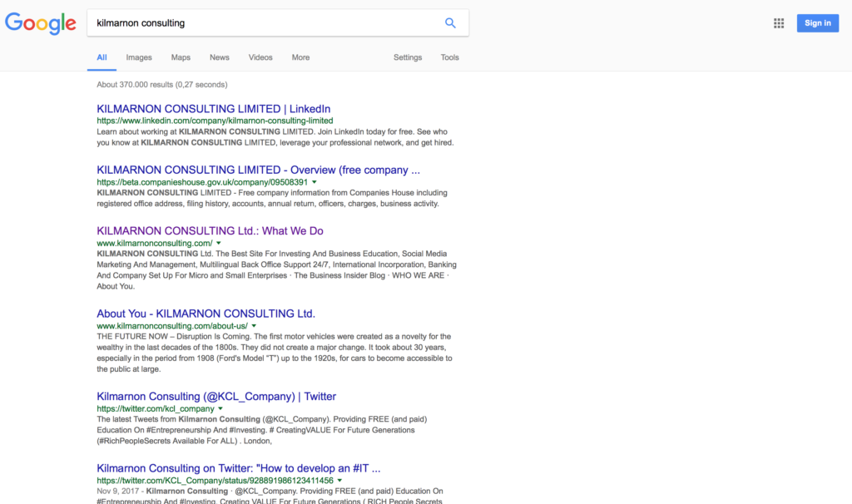Screen dimensions: 852x504
Task: Click the blue search magnifier icon
Action: point(450,22)
